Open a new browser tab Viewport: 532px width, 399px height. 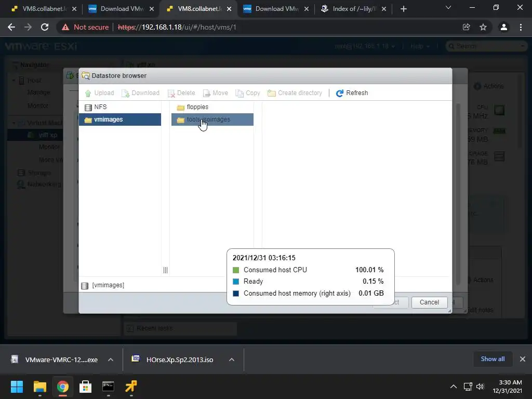(x=403, y=9)
